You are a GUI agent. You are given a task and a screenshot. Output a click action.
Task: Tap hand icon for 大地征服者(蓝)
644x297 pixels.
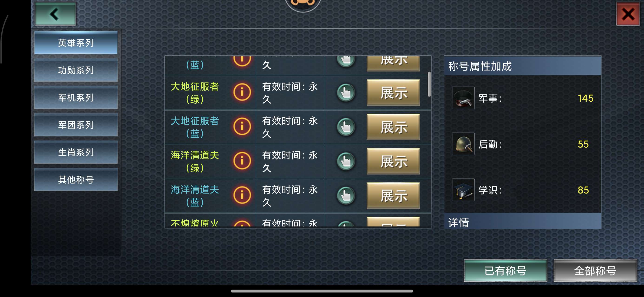point(346,127)
